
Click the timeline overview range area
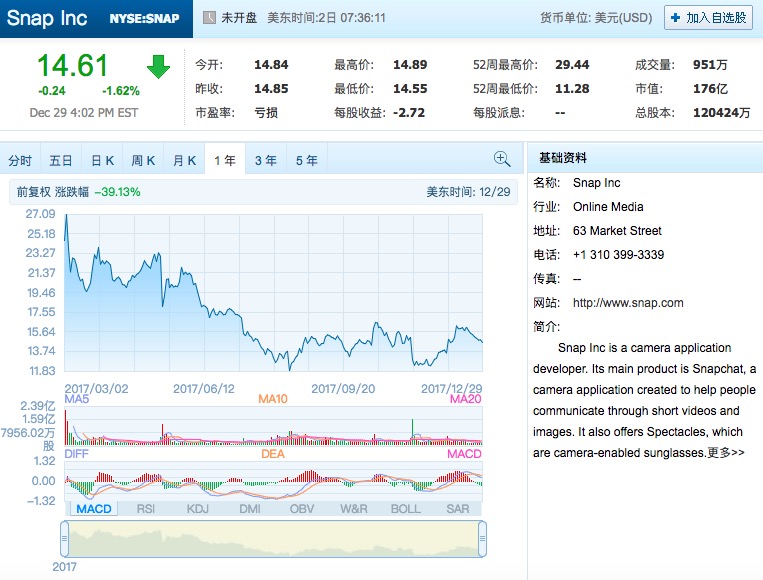tap(273, 539)
